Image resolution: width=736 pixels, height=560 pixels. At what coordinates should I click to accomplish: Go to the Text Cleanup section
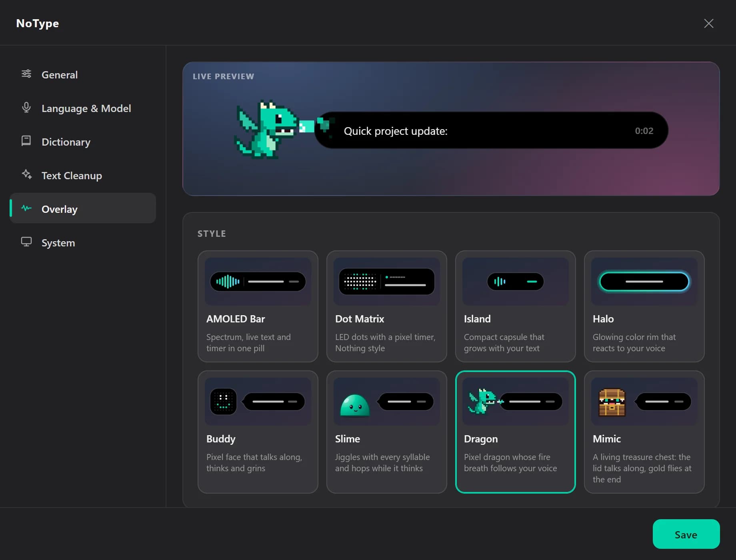(83, 175)
